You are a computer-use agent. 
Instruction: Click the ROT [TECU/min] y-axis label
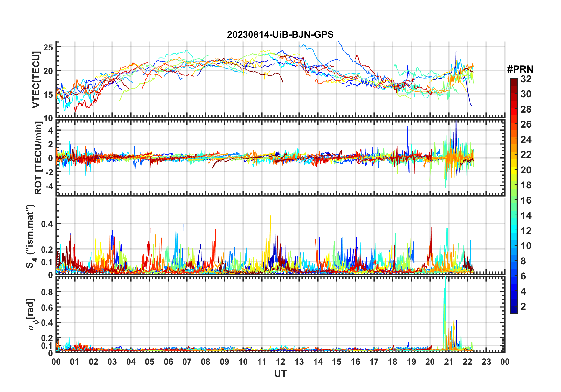(38, 158)
